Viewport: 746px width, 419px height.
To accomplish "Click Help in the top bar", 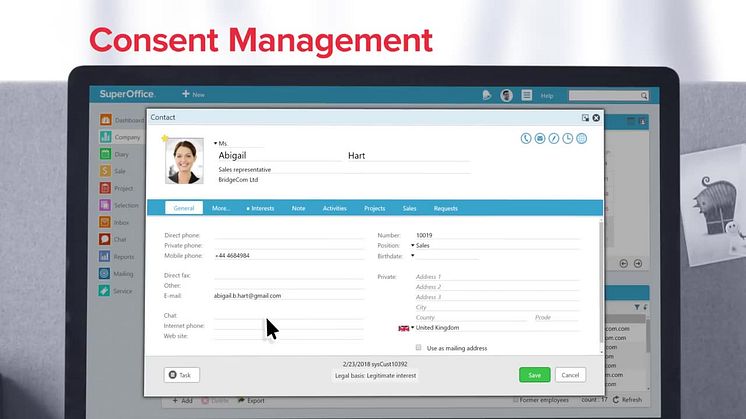I will pyautogui.click(x=547, y=96).
